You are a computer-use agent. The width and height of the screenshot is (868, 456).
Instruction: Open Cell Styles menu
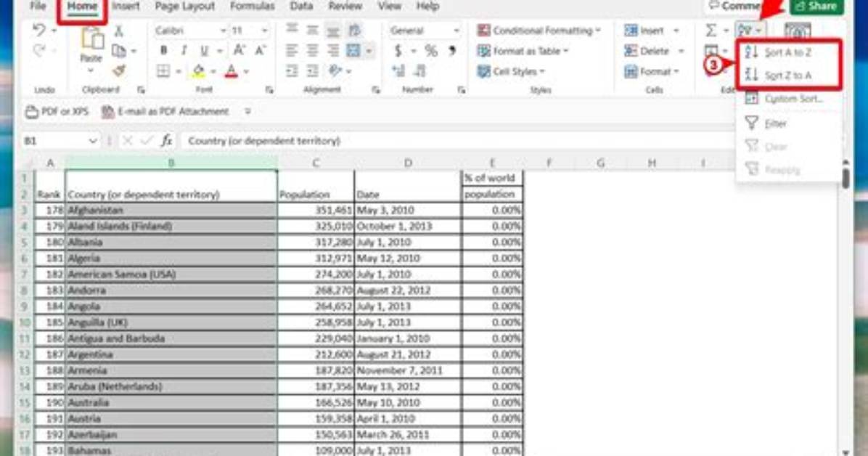pos(510,71)
